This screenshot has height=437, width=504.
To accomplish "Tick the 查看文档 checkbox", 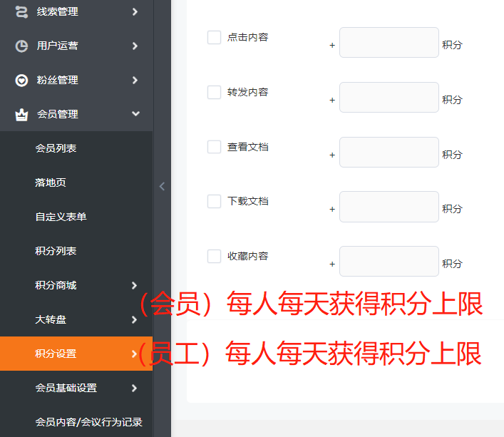I will [214, 147].
